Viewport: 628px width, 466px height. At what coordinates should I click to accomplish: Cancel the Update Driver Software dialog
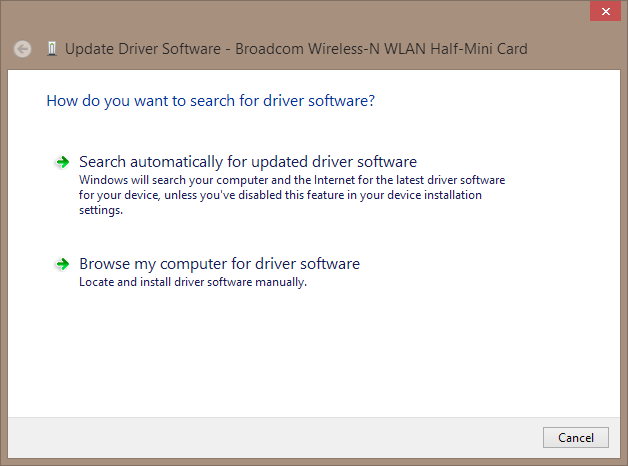(x=576, y=438)
